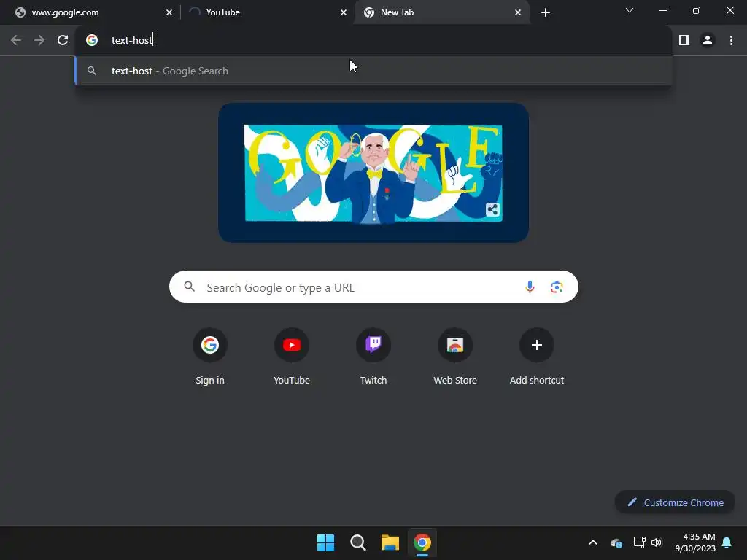Click the OneDrive cloud tray icon
The image size is (747, 560).
tap(616, 542)
